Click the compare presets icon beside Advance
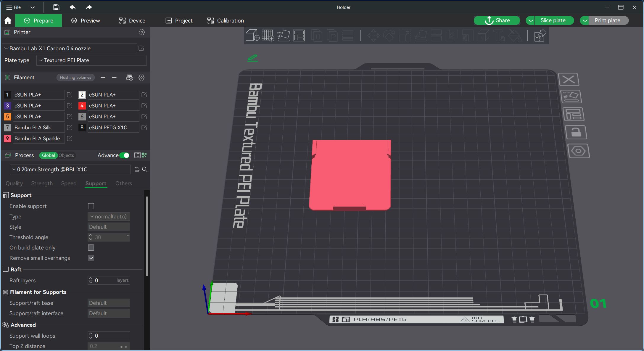This screenshot has width=644, height=351. [x=144, y=155]
